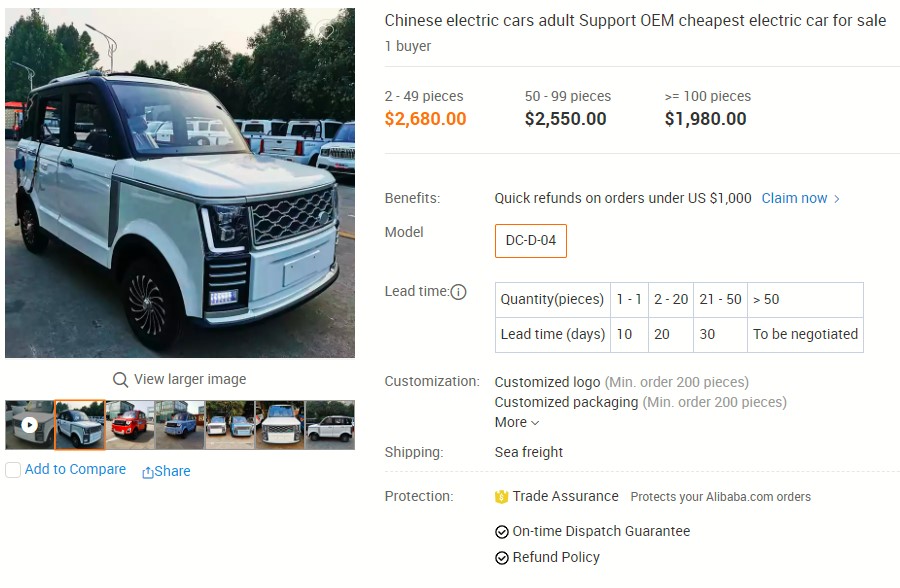Click the chevron arrow after Claim now
This screenshot has height=588, width=900.
(836, 198)
